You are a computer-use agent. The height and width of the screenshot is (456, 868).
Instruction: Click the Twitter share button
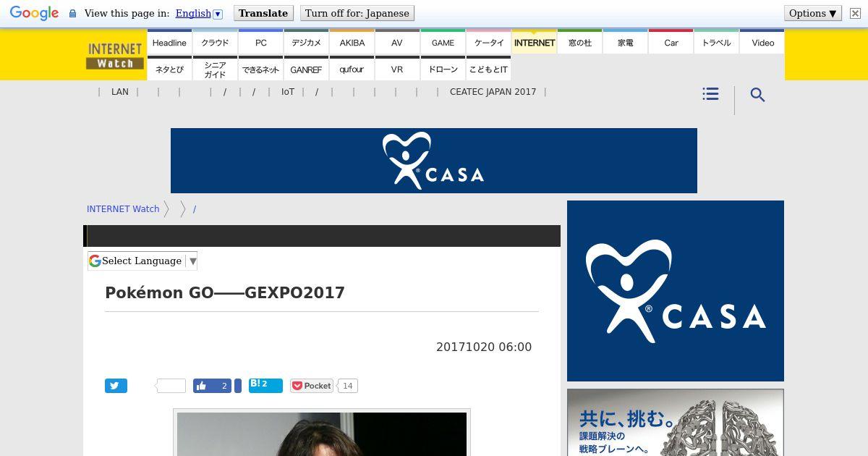coord(116,386)
